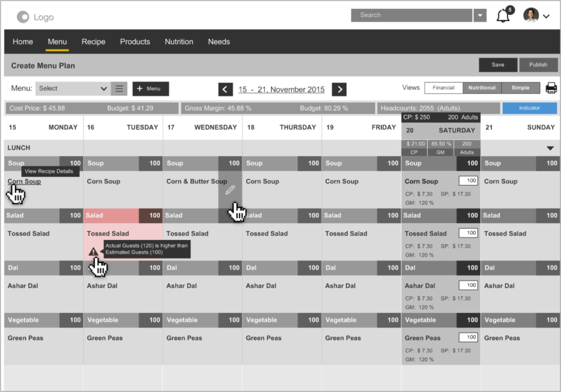The height and width of the screenshot is (392, 561).
Task: Collapse the Lunch section arrow
Action: [x=550, y=148]
